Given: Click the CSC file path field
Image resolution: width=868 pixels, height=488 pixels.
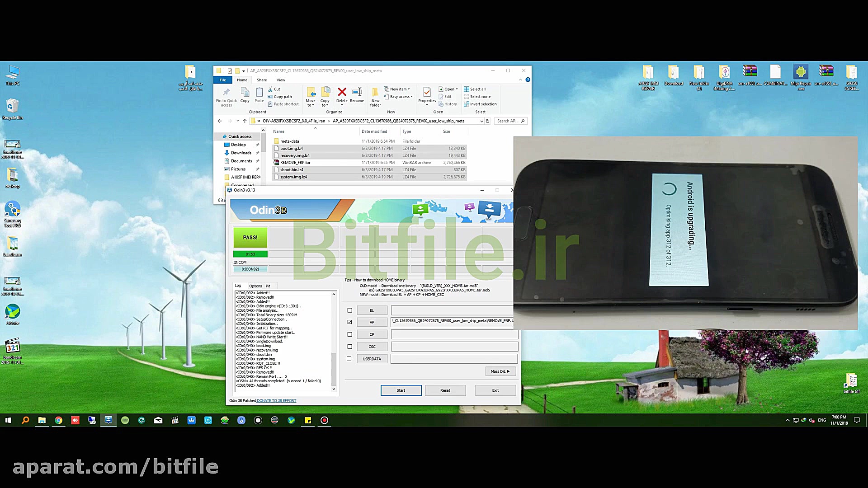Looking at the screenshot, I should pos(454,347).
